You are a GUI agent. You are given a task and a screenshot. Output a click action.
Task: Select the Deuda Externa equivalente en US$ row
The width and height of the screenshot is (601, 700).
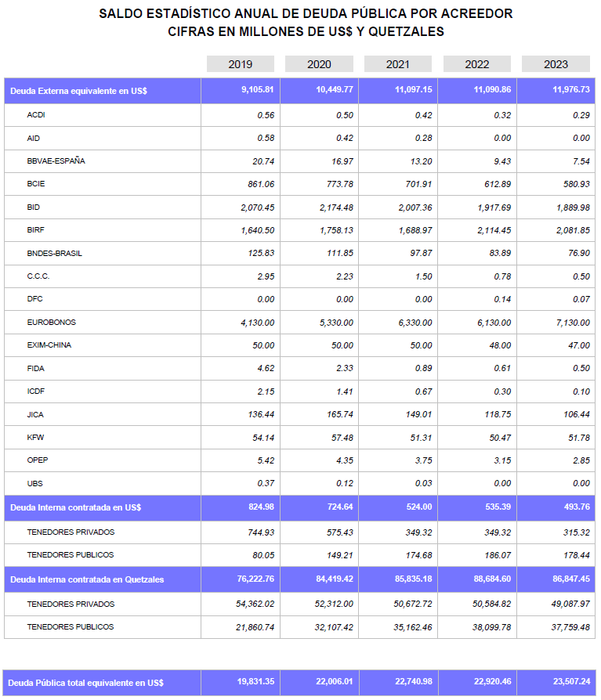78,91
